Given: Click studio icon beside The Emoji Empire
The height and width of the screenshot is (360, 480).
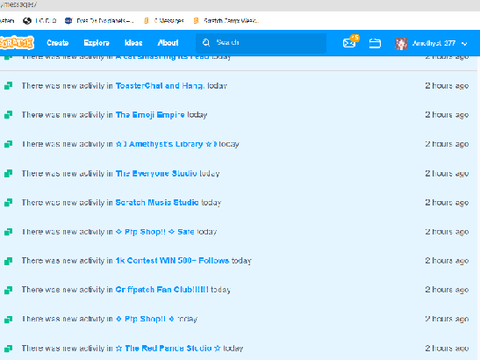Looking at the screenshot, I should pos(8,115).
